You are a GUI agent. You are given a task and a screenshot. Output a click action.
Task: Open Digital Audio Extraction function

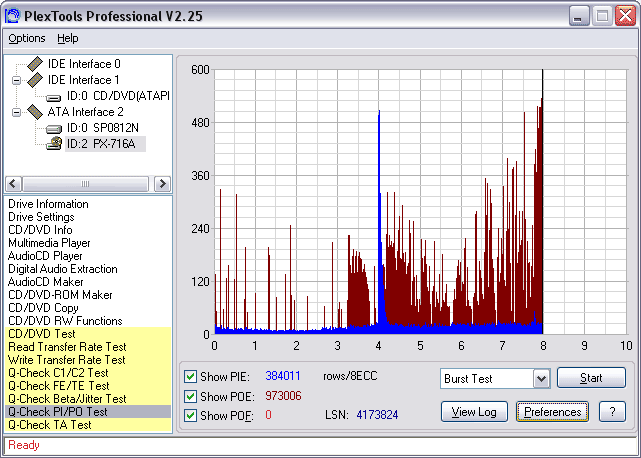[x=63, y=269]
